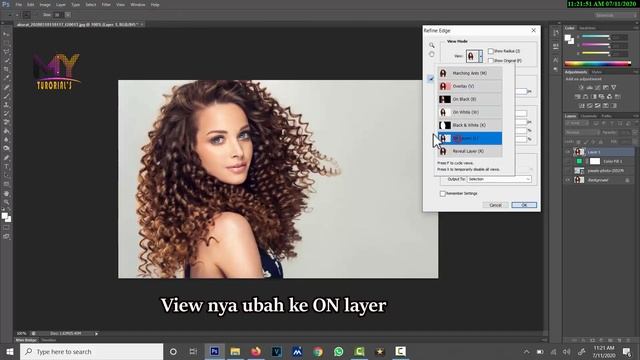Show hidden system tray icons

(527, 351)
